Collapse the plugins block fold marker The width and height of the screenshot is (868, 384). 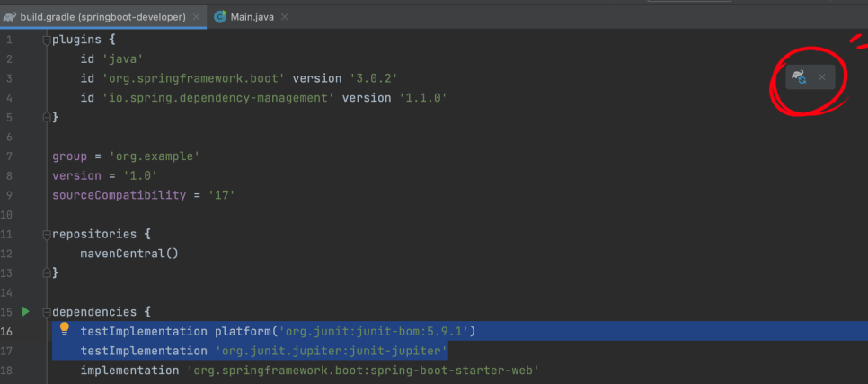pos(47,40)
